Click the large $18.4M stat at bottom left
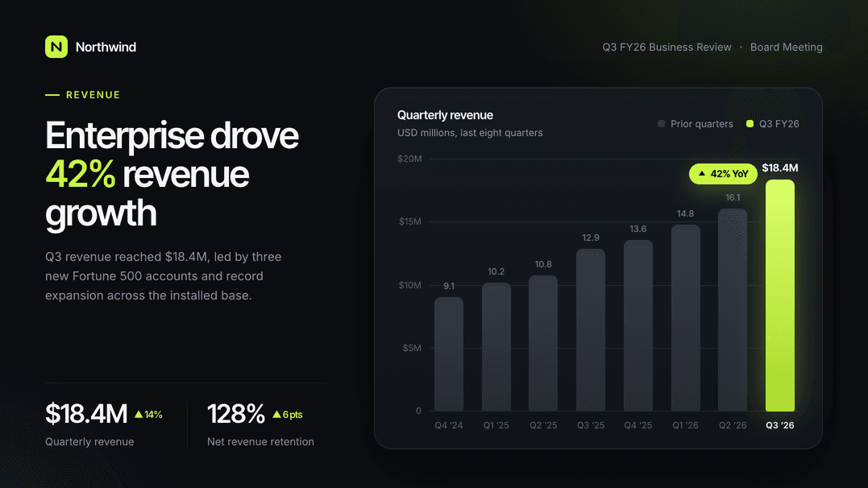Image resolution: width=868 pixels, height=488 pixels. [x=85, y=414]
